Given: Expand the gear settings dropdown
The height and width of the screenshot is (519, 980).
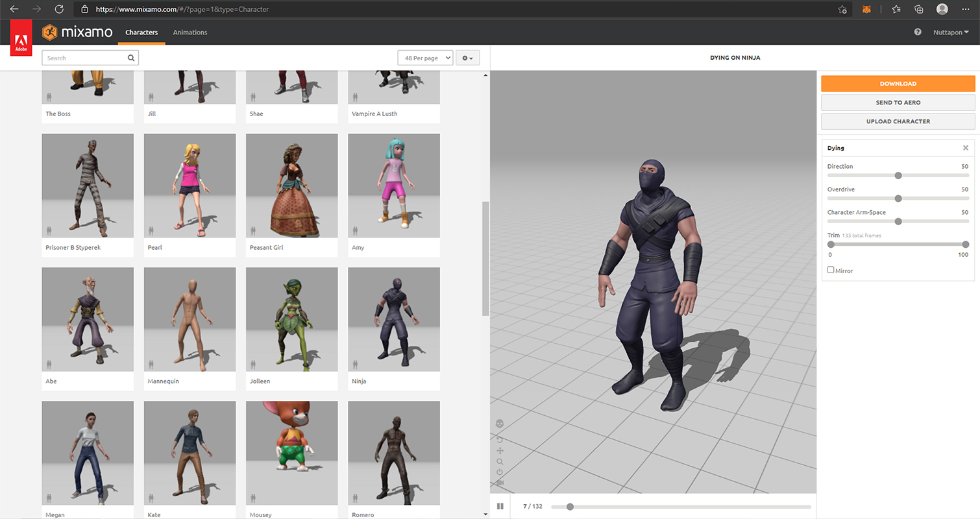Looking at the screenshot, I should click(467, 58).
